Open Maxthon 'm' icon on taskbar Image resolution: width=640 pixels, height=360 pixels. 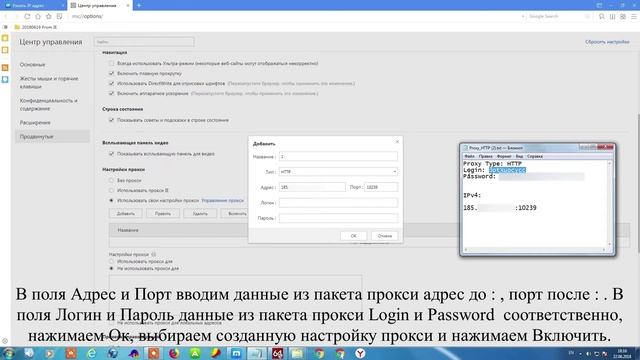236,353
